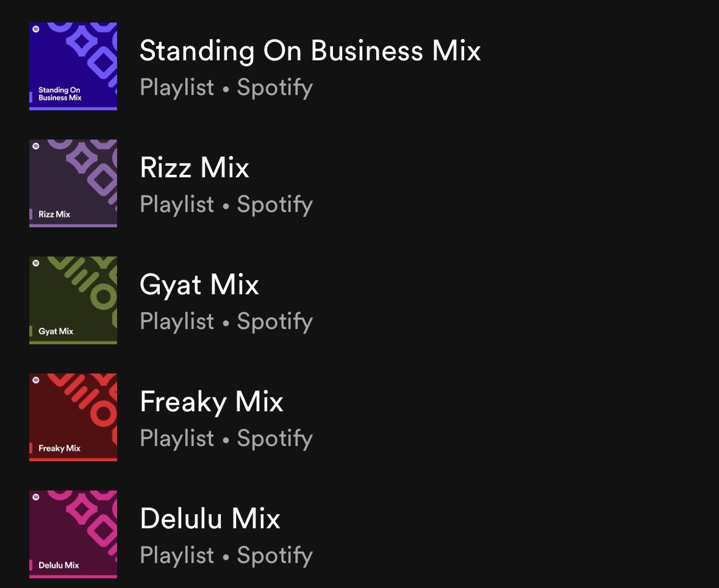The image size is (719, 588).
Task: Click the Spotify logo on Delulu Mix cover
Action: click(36, 497)
